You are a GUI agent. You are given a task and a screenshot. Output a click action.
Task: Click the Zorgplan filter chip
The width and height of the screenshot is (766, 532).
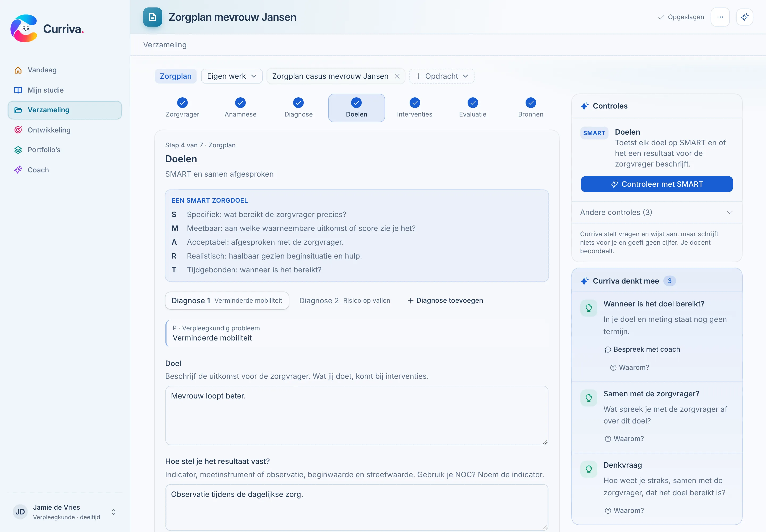(176, 76)
